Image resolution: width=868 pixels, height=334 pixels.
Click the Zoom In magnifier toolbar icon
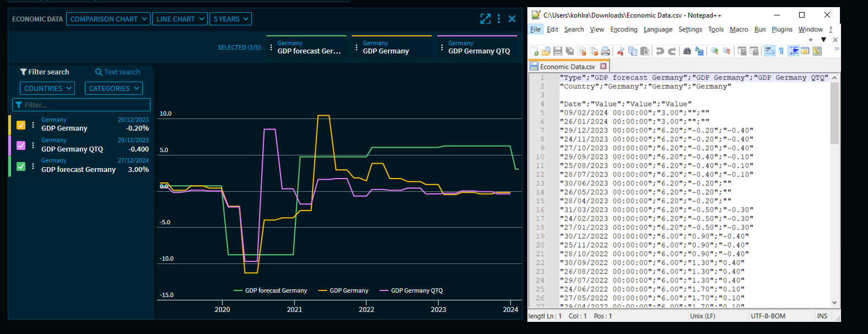(715, 51)
